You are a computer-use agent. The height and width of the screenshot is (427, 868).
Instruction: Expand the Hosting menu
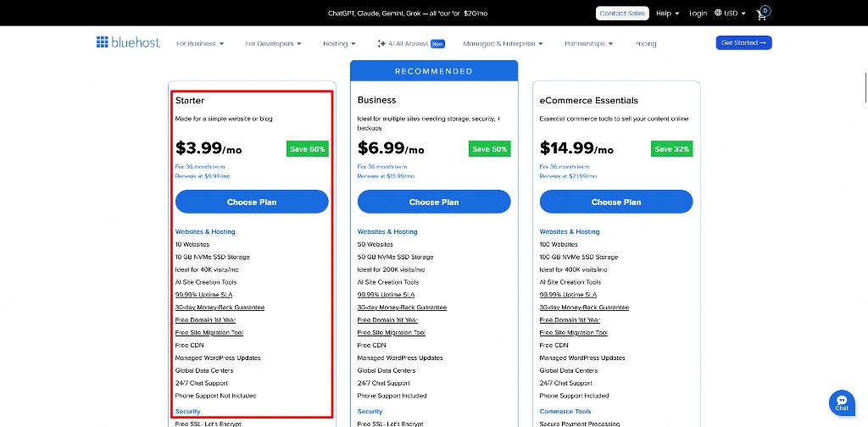tap(339, 44)
